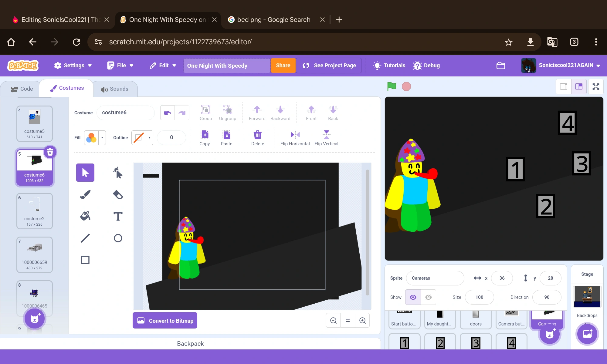Click Flip Horizontal icon
This screenshot has height=364, width=607.
295,135
